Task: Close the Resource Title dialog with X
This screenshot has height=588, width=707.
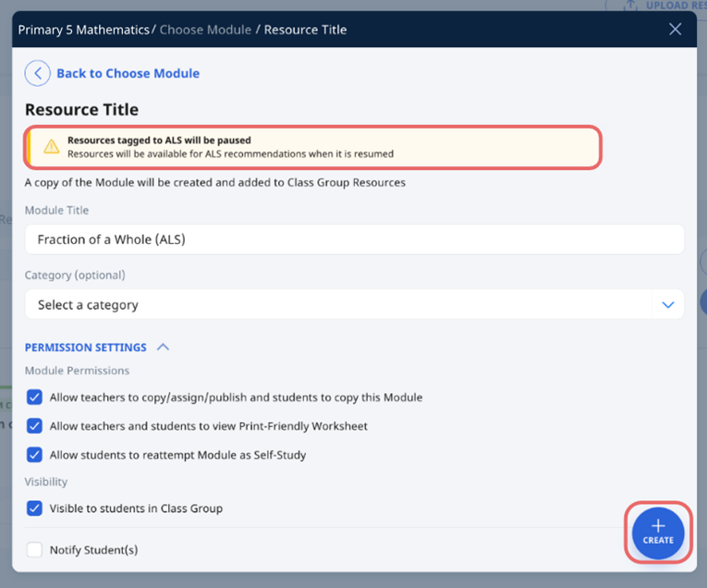Action: coord(675,30)
